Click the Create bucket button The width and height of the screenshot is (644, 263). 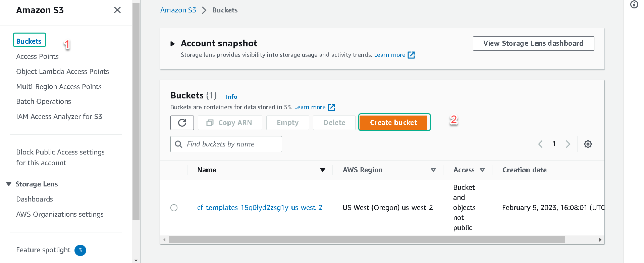tap(393, 123)
